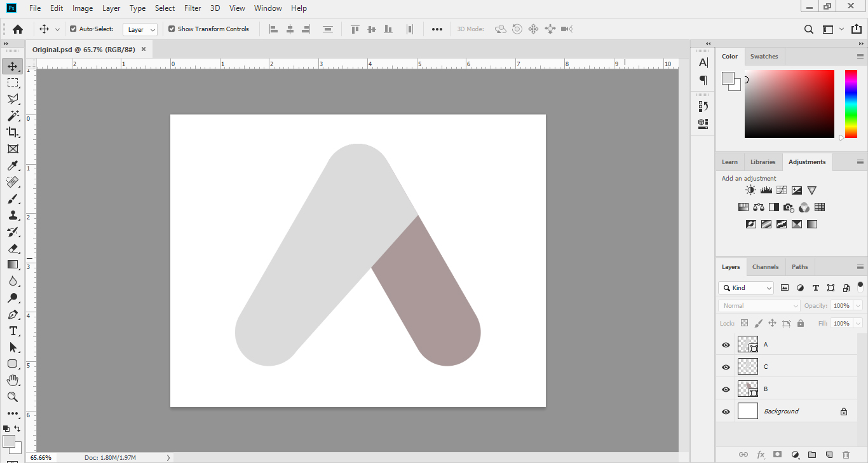This screenshot has height=463, width=868.
Task: Add a Brightness/Contrast adjustment
Action: point(750,190)
